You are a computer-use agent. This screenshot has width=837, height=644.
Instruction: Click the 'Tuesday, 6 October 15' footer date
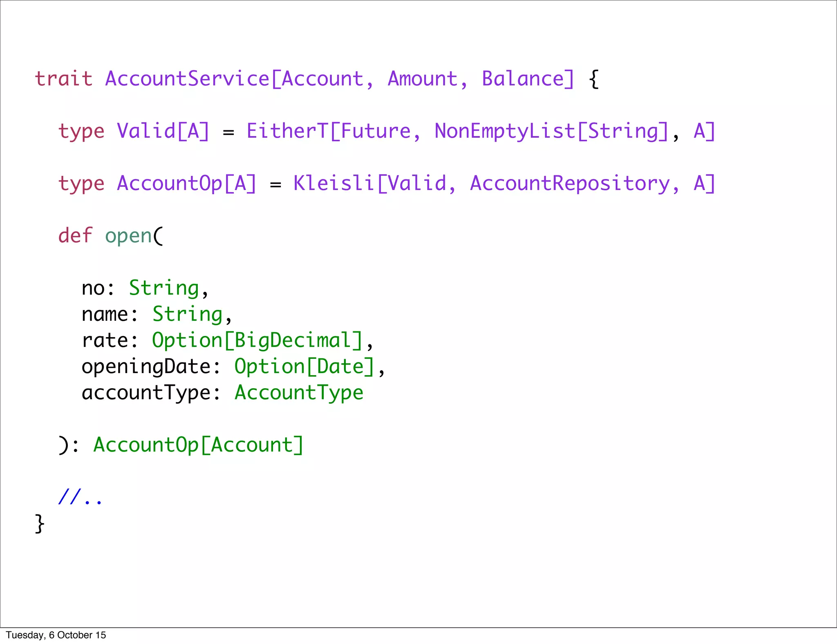(56, 635)
